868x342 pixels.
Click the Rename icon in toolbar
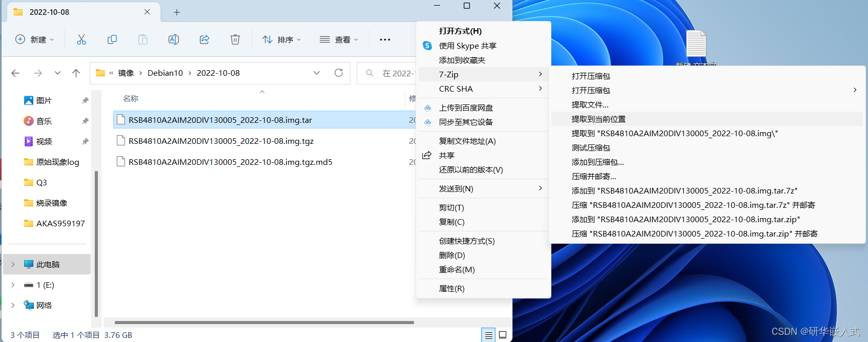point(174,39)
